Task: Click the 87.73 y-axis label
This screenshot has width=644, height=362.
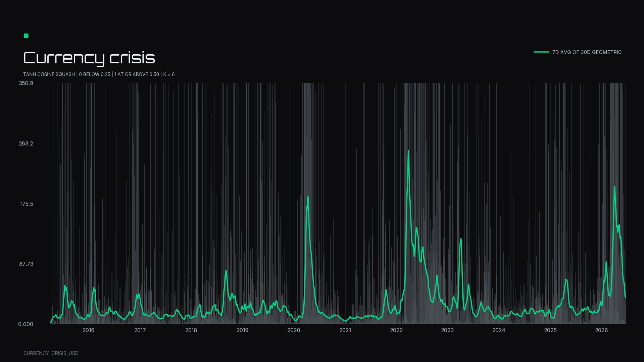Action: coord(26,264)
